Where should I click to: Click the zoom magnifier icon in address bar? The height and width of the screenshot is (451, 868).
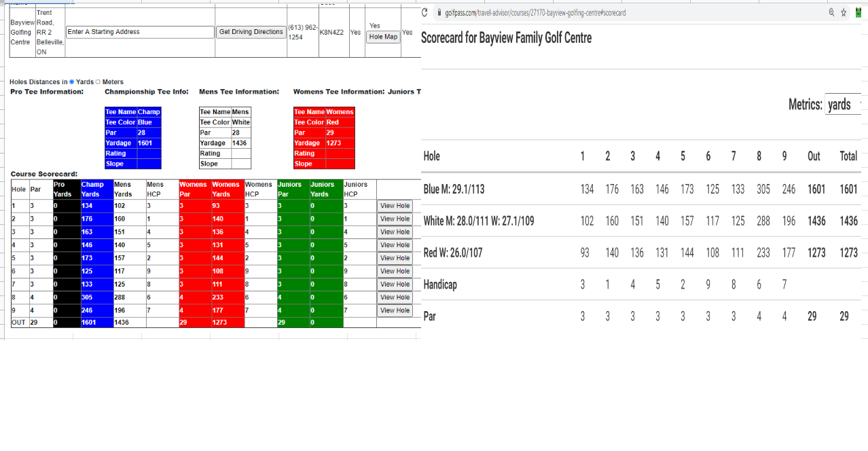point(832,13)
